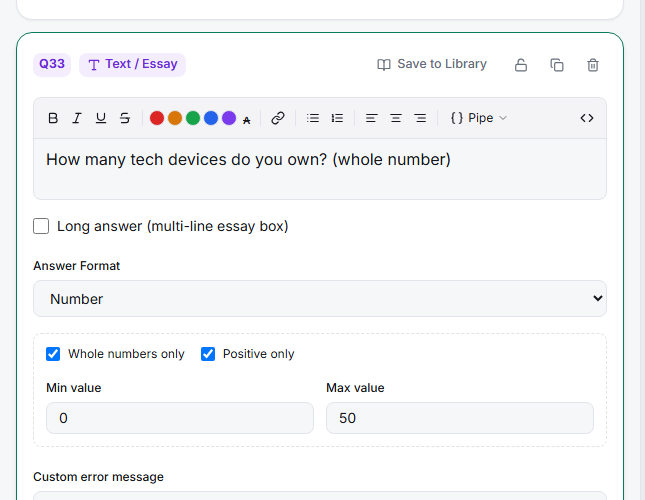Open the Pipe dropdown

(479, 118)
